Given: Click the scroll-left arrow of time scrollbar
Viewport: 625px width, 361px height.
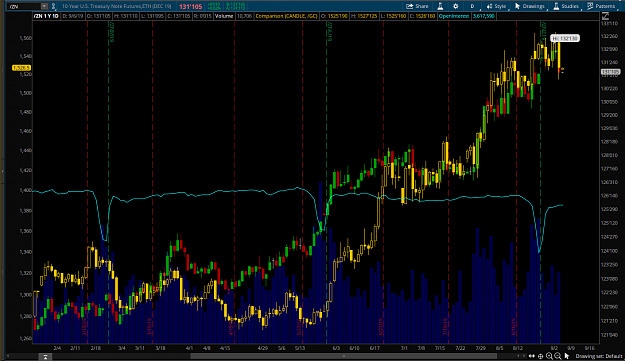Looking at the screenshot, I should pyautogui.click(x=8, y=356).
